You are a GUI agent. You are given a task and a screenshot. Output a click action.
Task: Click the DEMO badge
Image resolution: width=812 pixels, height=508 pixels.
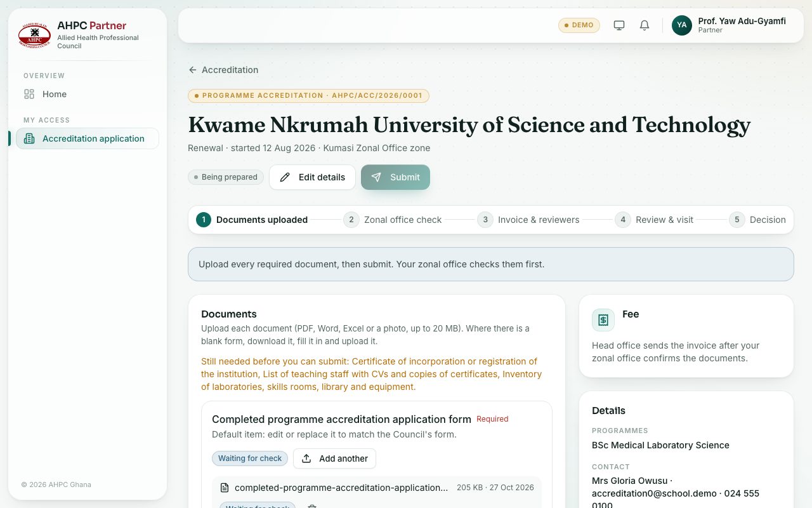click(579, 25)
